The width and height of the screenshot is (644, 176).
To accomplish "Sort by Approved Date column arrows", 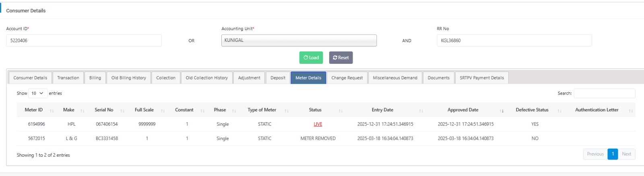I will [x=502, y=111].
